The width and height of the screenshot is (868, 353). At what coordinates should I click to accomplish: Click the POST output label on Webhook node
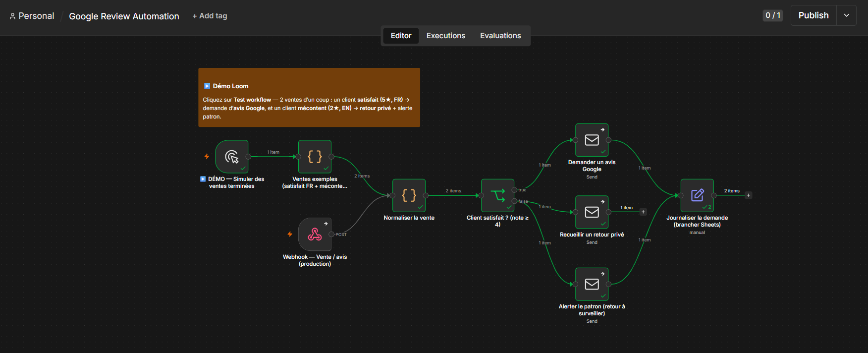[x=341, y=235]
